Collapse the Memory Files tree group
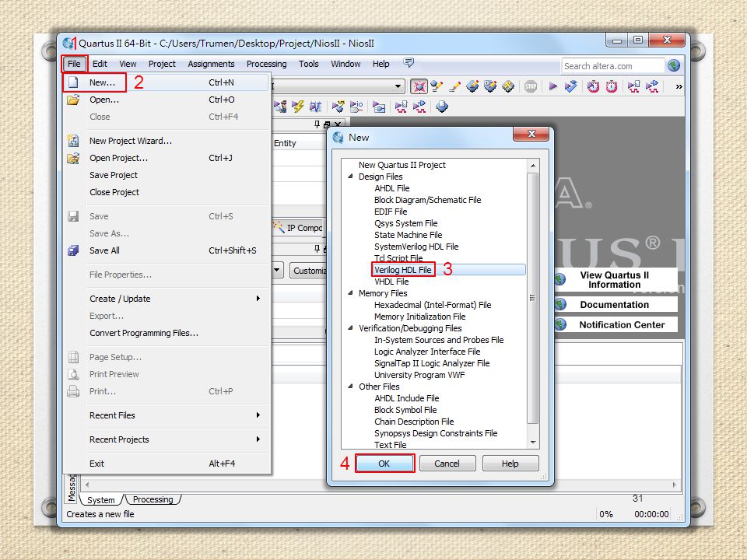The image size is (747, 560). click(351, 293)
